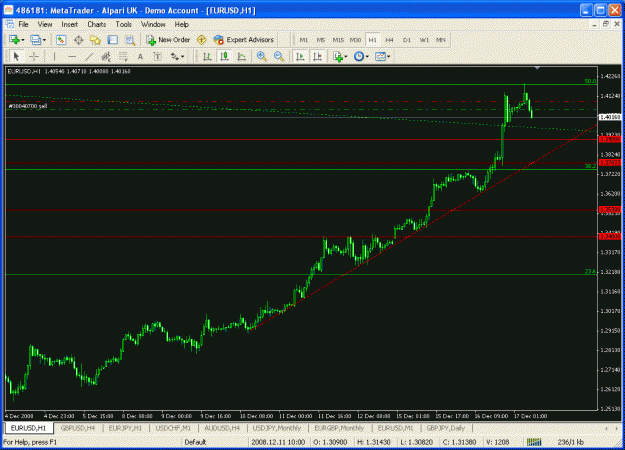
Task: Open the MetaEditor yellow diamond icon
Action: point(202,39)
